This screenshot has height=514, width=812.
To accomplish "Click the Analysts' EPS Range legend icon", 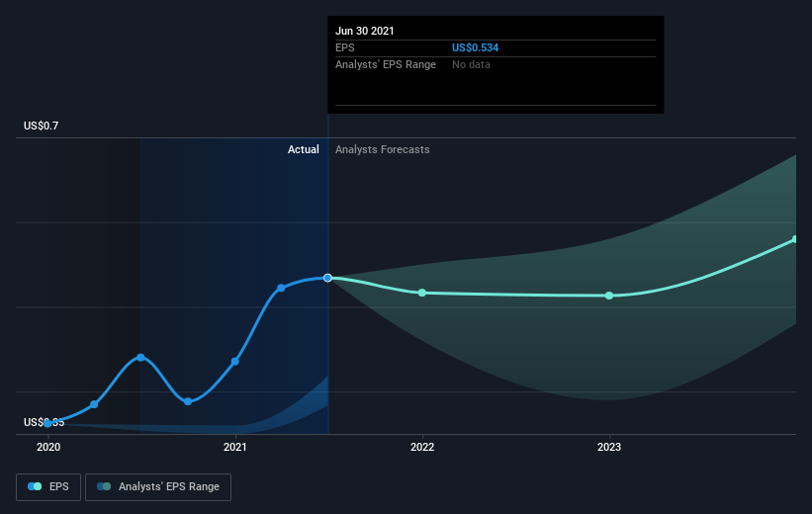I will [x=104, y=487].
